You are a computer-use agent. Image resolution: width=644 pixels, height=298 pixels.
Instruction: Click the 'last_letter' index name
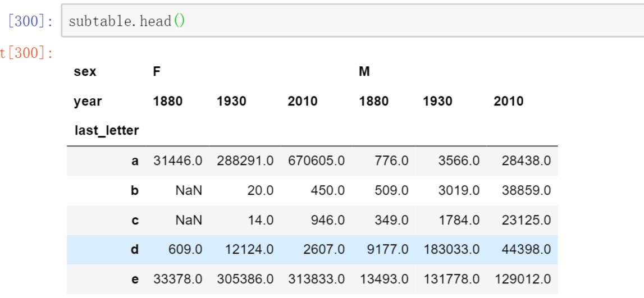(107, 131)
